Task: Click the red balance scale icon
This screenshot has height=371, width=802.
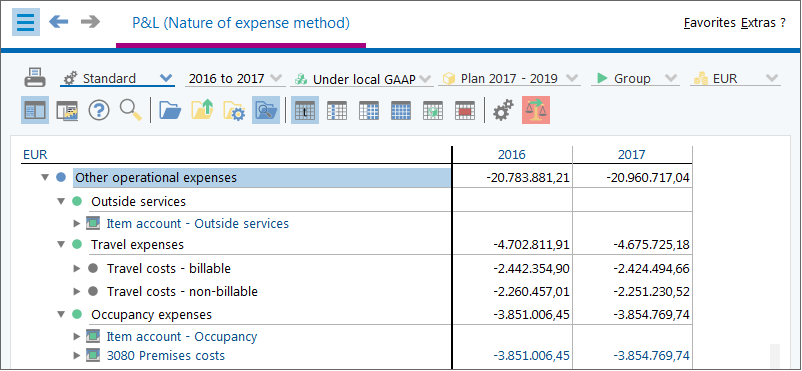Action: coord(536,110)
